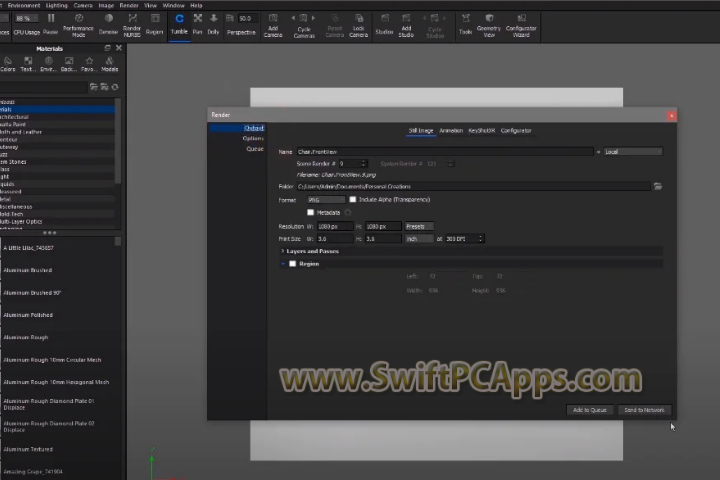Open the PNG format dropdown
The image size is (720, 480).
pos(326,199)
